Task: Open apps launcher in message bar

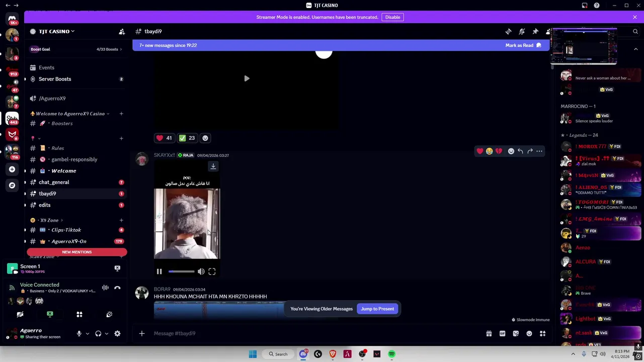Action: [x=542, y=333]
